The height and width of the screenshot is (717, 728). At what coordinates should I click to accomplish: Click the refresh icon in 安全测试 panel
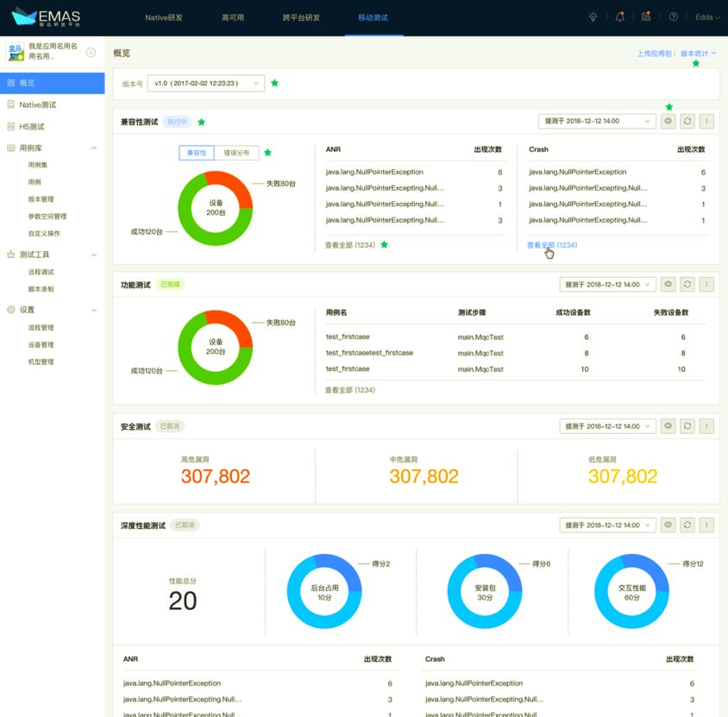coord(687,426)
